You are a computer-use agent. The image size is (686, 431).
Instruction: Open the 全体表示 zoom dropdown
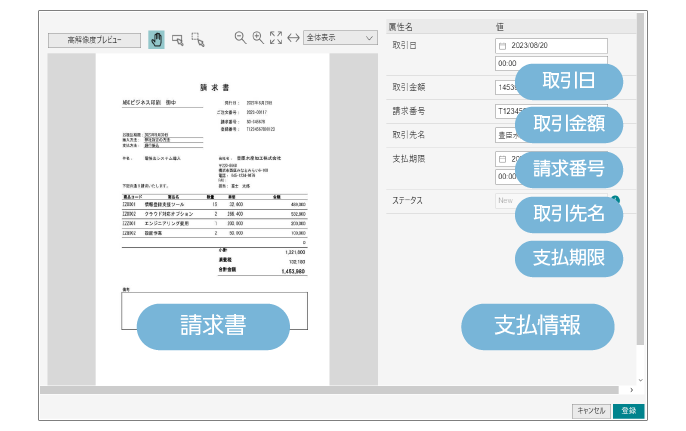coord(340,38)
